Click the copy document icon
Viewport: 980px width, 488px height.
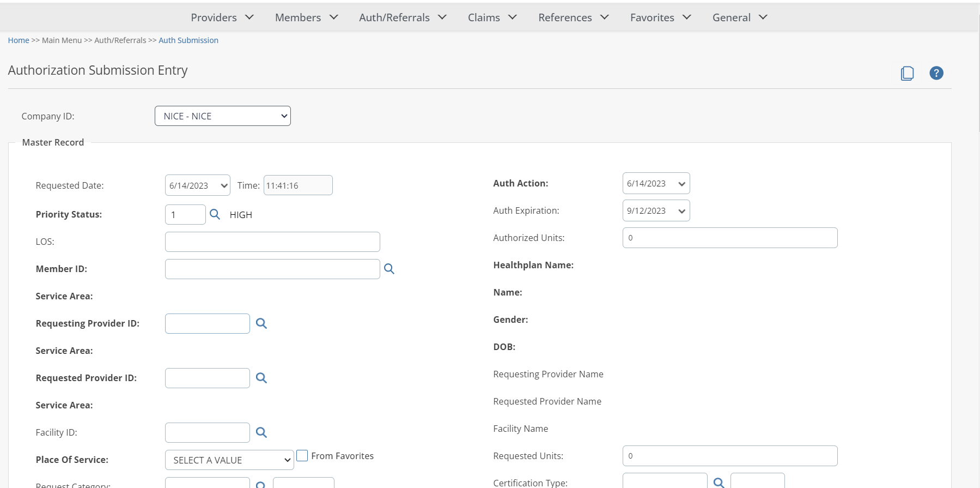(x=907, y=73)
